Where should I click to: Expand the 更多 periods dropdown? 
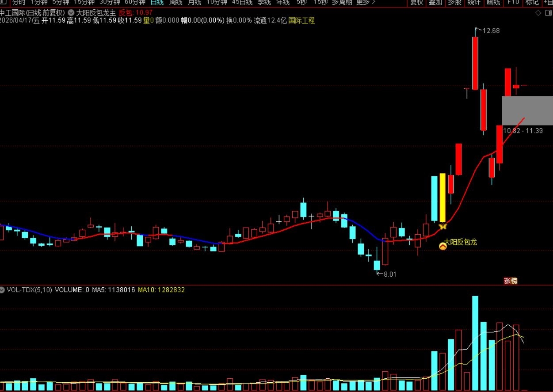tap(366, 2)
